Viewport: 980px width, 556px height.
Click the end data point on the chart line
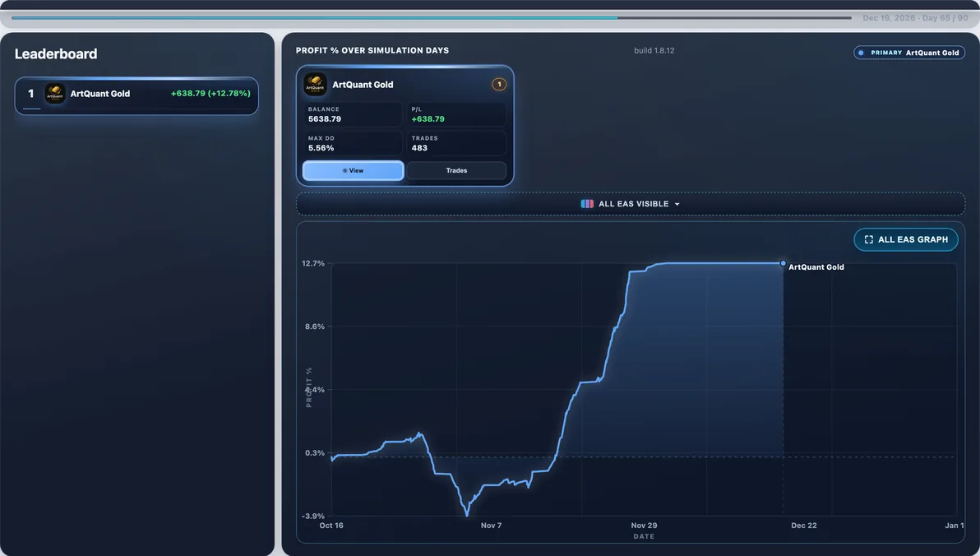point(784,263)
